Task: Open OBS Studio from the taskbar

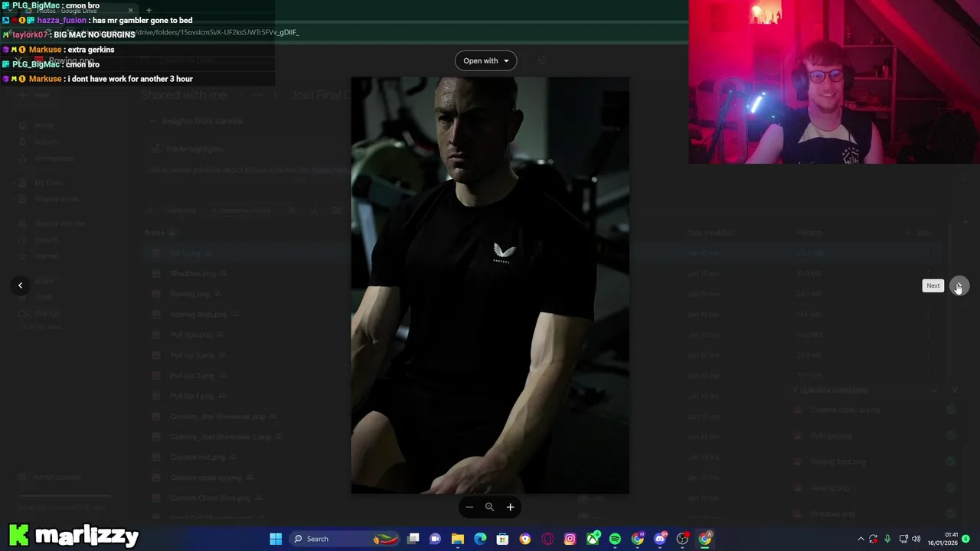Action: [682, 539]
